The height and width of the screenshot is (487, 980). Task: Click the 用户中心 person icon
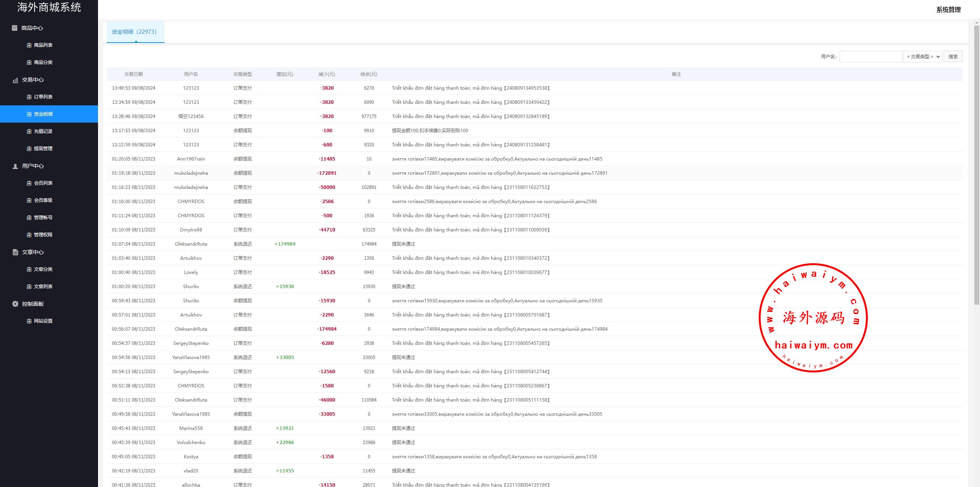(15, 166)
